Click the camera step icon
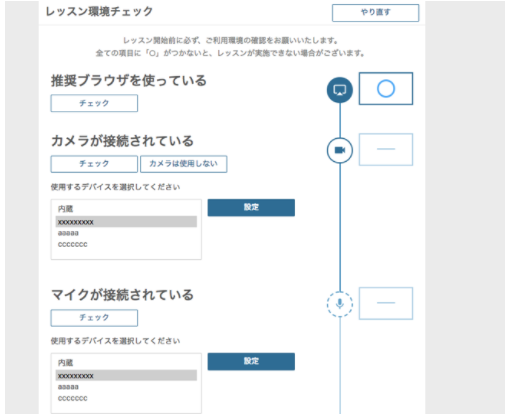The image size is (509, 418). [x=340, y=150]
